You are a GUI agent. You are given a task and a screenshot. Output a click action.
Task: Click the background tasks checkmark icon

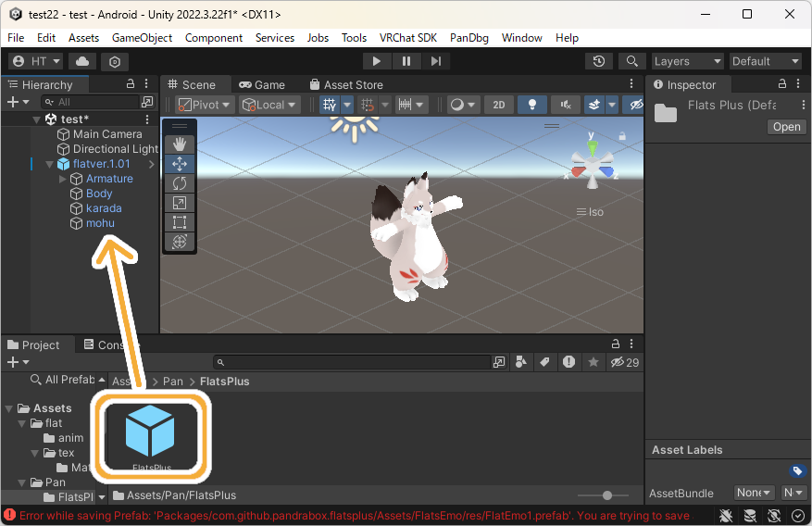798,516
